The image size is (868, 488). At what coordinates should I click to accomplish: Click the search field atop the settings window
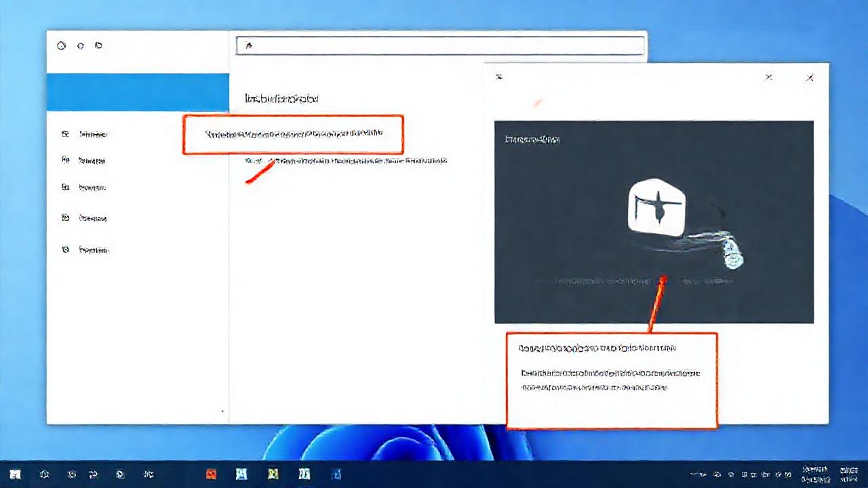pos(440,45)
